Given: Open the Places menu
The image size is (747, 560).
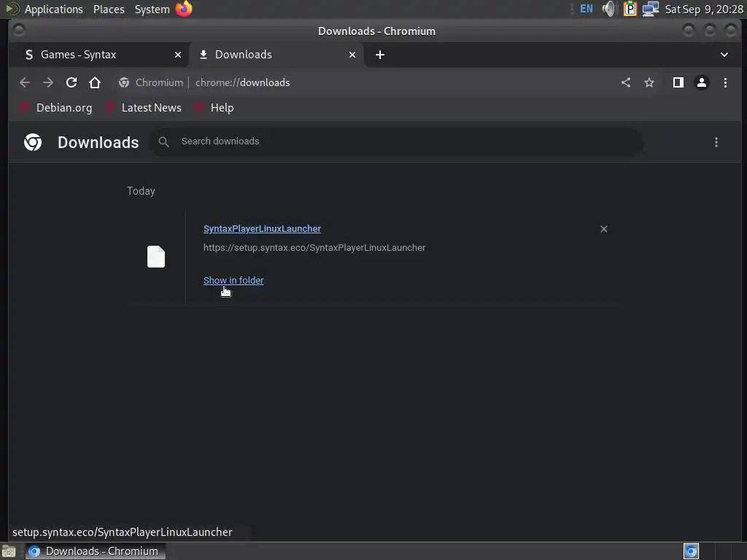Looking at the screenshot, I should (x=109, y=9).
